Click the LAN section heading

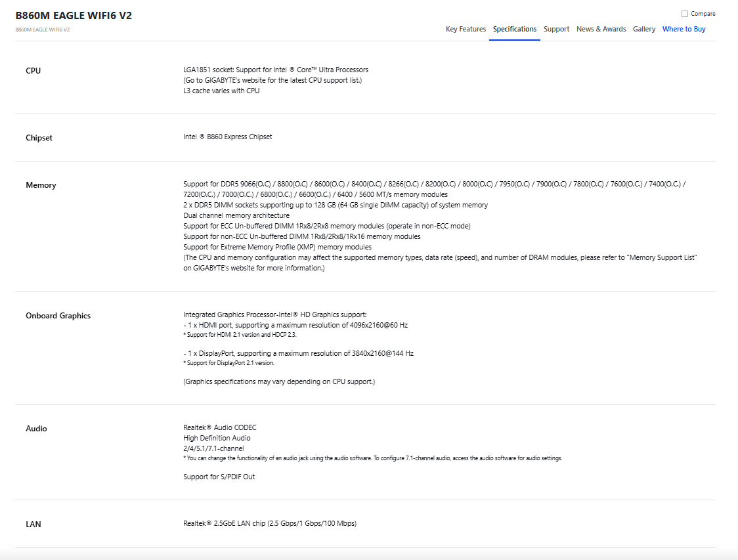click(33, 525)
